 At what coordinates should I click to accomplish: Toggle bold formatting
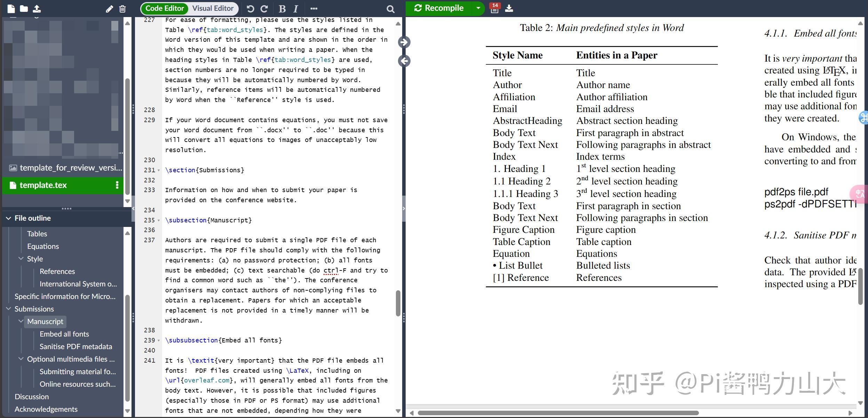(282, 9)
